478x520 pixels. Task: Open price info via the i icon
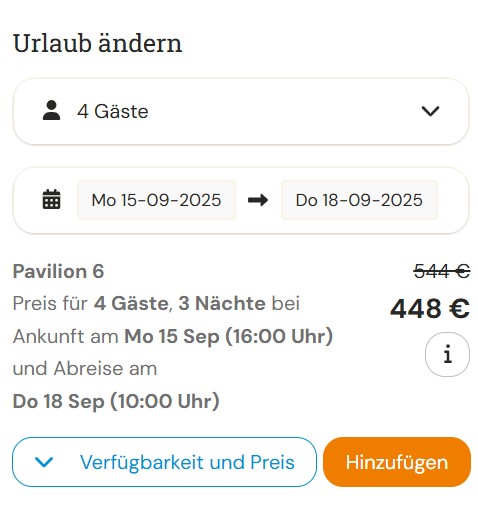tap(447, 354)
